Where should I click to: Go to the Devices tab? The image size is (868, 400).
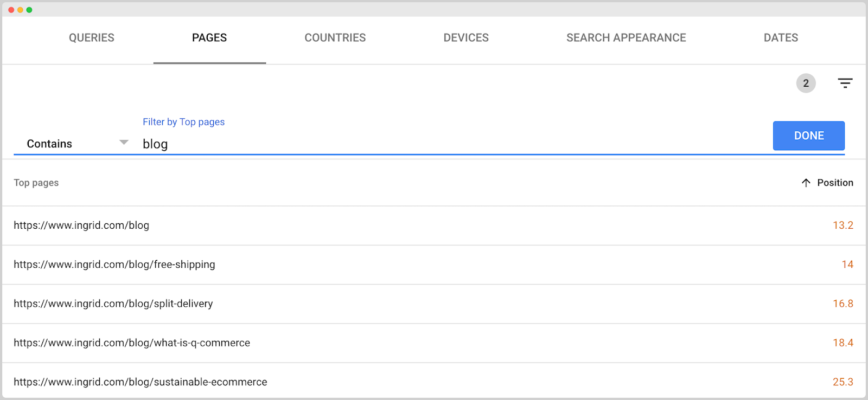466,38
